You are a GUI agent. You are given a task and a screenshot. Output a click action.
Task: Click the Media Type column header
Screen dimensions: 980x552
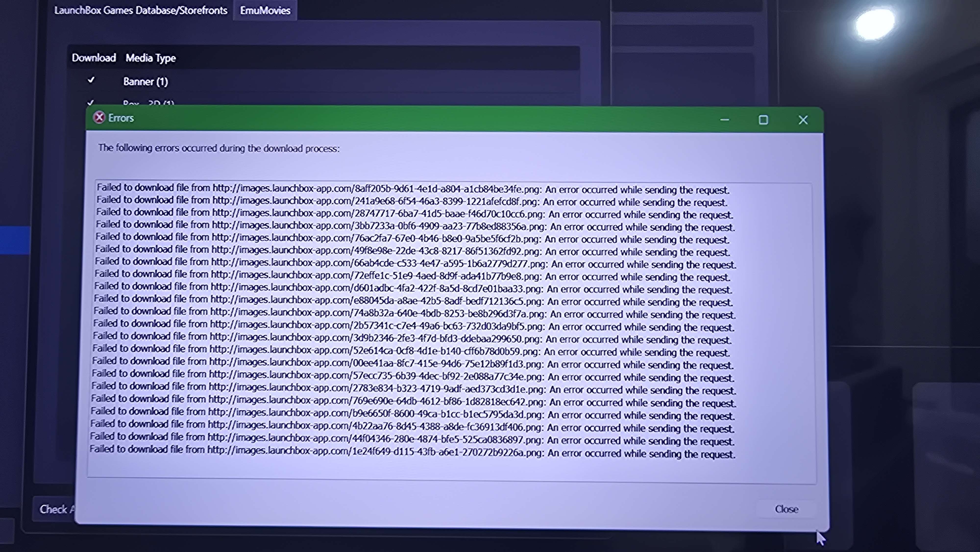click(x=151, y=58)
